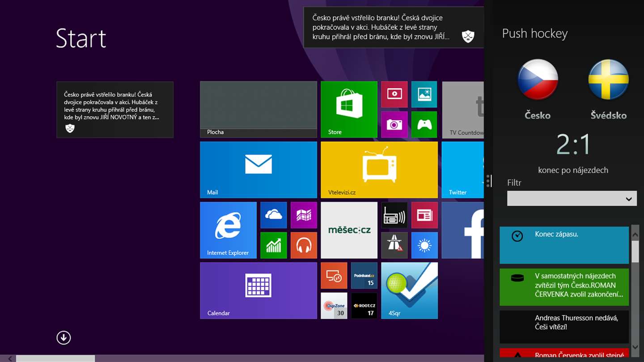Screen dimensions: 644x362
Task: Open the Filtr dropdown in Push hockey
Action: (572, 198)
